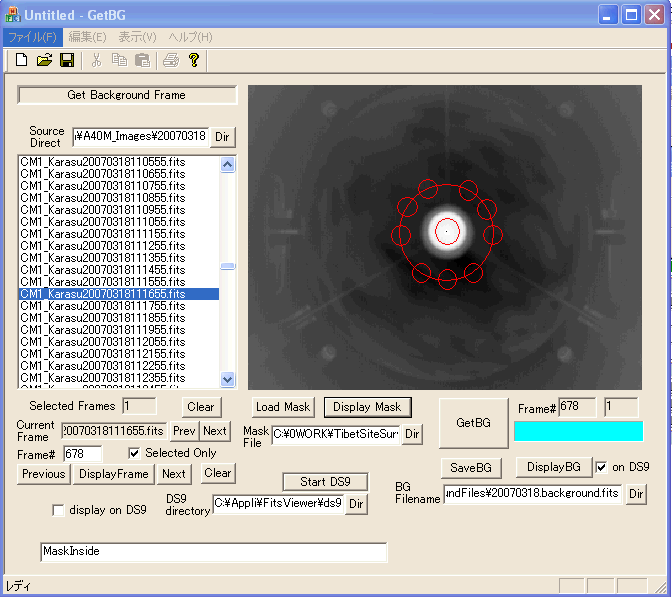Click the Open folder toolbar icon
The image size is (672, 597).
[44, 60]
